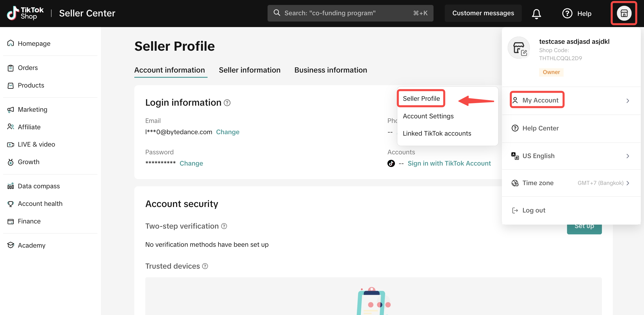This screenshot has width=644, height=315.
Task: Click the Help Center question icon
Action: (x=515, y=128)
